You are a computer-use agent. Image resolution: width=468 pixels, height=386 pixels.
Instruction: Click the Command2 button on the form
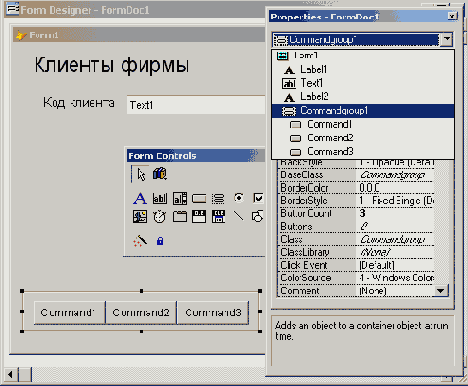point(141,312)
